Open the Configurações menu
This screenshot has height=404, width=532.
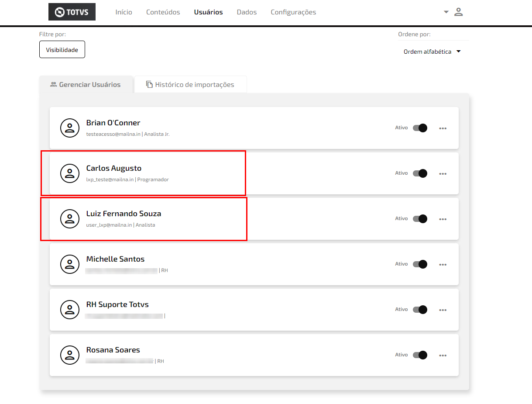(293, 12)
